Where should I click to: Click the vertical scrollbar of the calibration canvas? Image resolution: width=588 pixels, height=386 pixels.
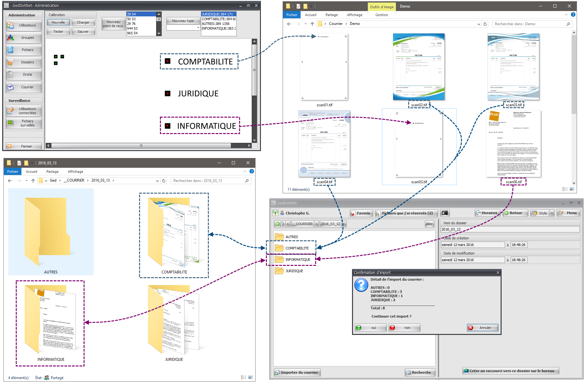pyautogui.click(x=254, y=91)
